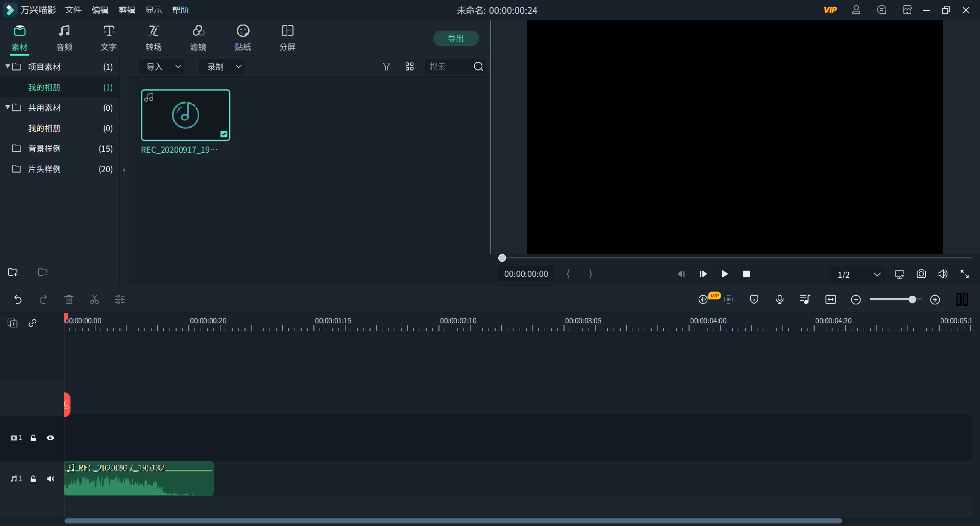Click the undo arrow icon
This screenshot has height=526, width=980.
tap(18, 300)
